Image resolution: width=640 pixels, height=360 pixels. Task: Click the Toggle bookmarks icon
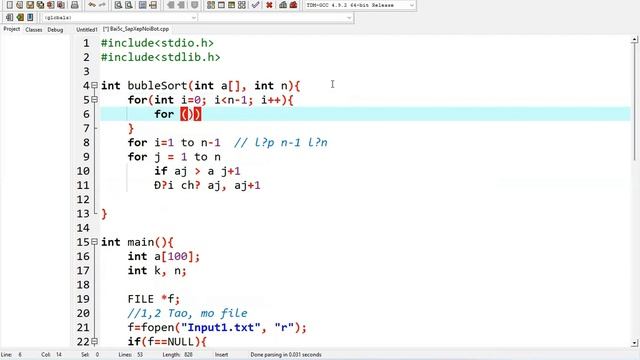[x=20, y=18]
